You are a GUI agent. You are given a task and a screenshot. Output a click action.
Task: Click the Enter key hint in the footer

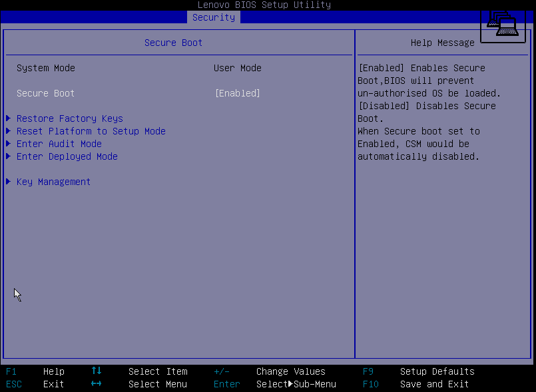point(226,384)
